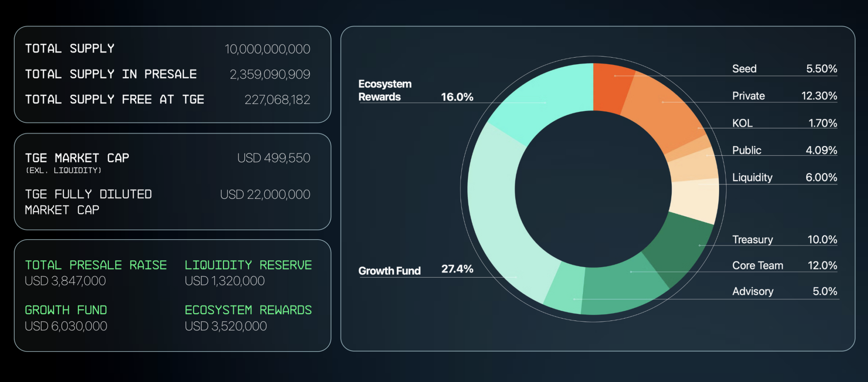Click the Ecosystem Rewards 16.0% chart label
This screenshot has width=868, height=382.
tap(415, 91)
